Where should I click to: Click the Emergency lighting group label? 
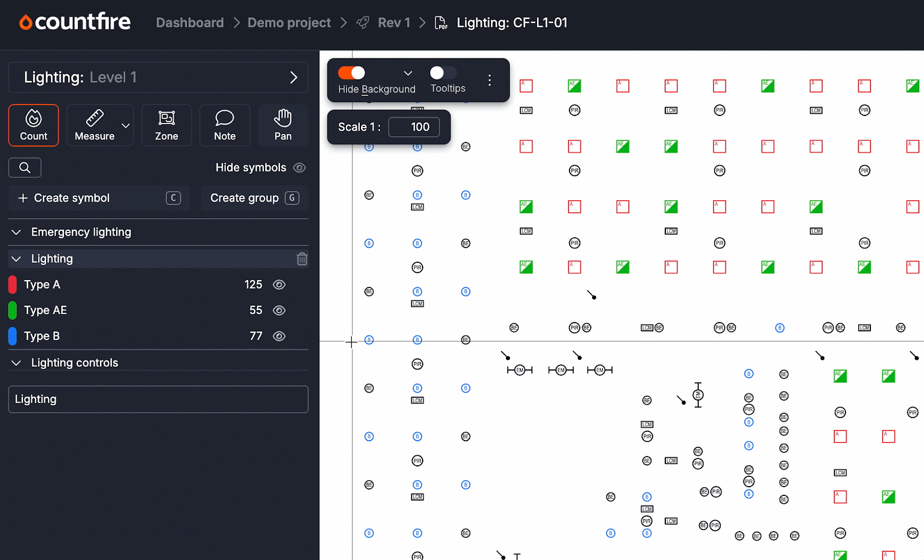[x=81, y=232]
